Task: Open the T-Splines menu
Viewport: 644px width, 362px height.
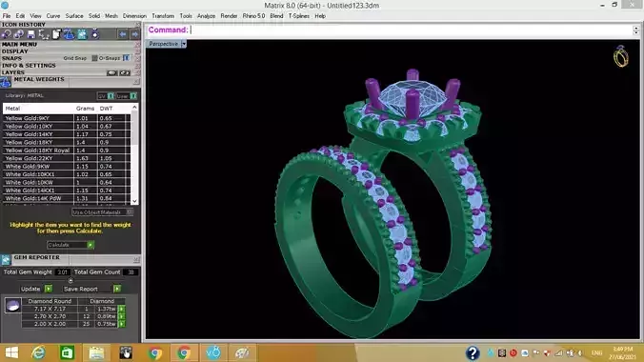Action: pos(299,16)
